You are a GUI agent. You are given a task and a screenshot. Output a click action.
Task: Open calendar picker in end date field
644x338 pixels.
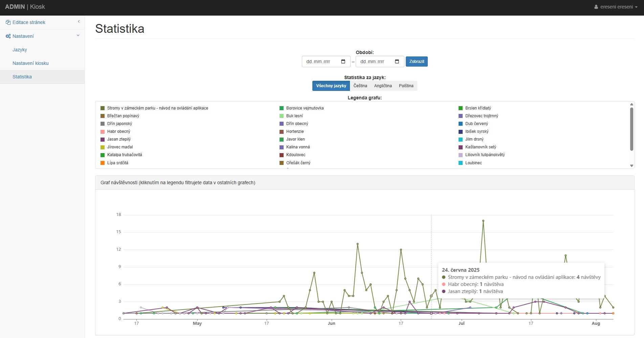397,62
